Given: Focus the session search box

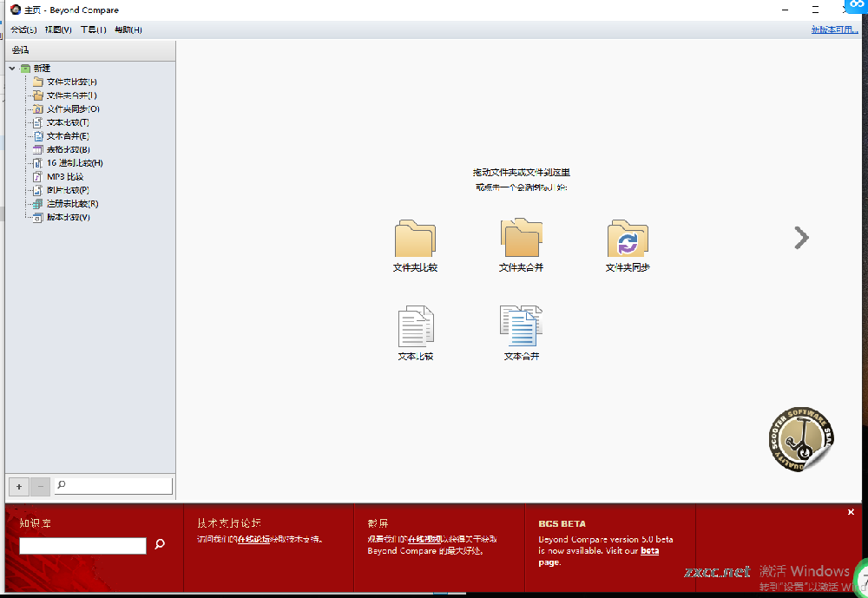Looking at the screenshot, I should tap(114, 486).
